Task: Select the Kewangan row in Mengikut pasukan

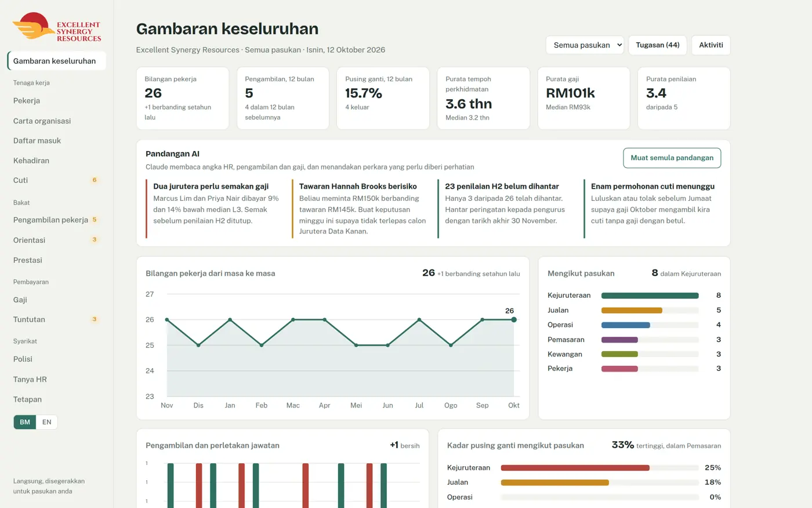Action: [x=634, y=354]
